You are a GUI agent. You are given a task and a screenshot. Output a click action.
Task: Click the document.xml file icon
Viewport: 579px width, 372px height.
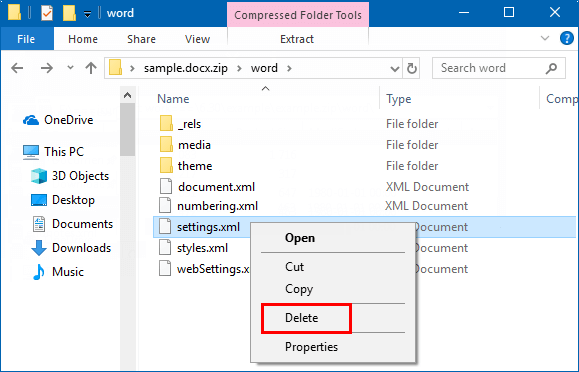166,186
